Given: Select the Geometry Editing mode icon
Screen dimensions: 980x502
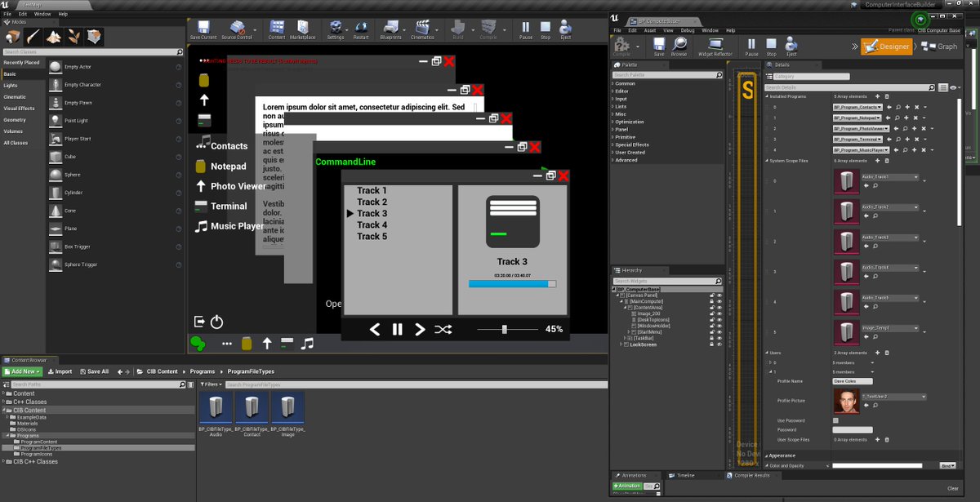Looking at the screenshot, I should 95,37.
